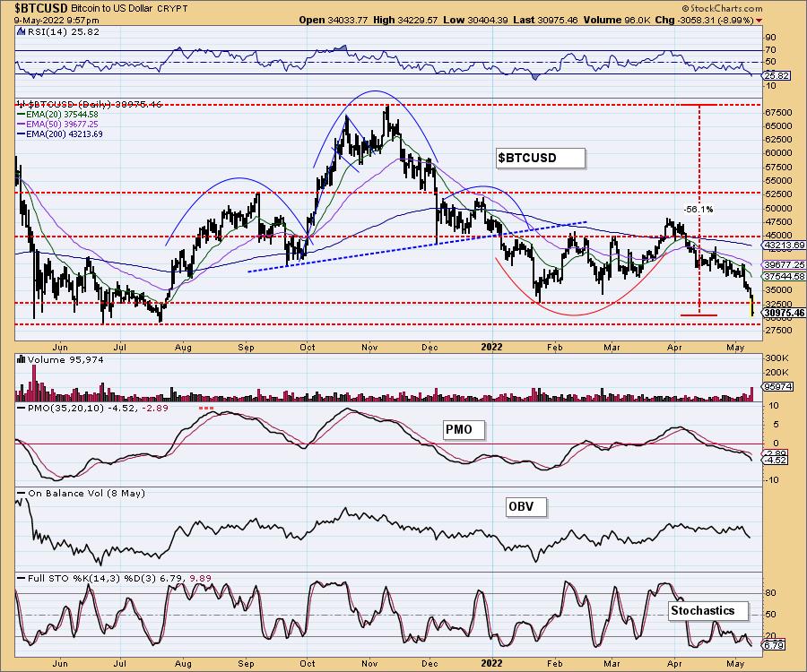807x672 pixels.
Task: Click the 25.82 RSI value tag
Action: 777,75
